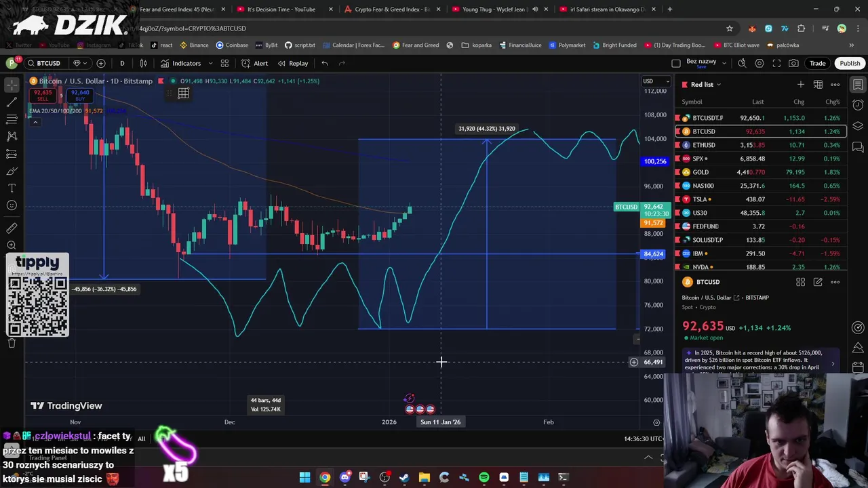Click the red SELL price button
This screenshot has width=868, height=488.
click(x=43, y=96)
